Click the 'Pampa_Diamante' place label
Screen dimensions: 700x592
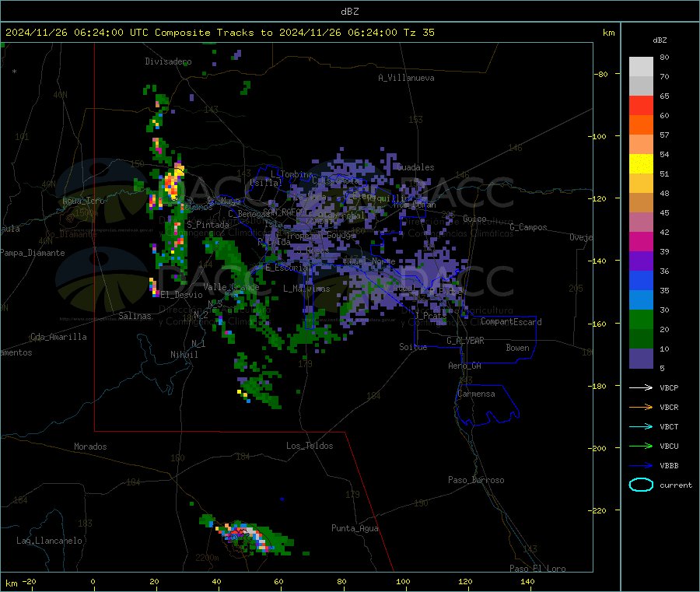click(x=32, y=253)
